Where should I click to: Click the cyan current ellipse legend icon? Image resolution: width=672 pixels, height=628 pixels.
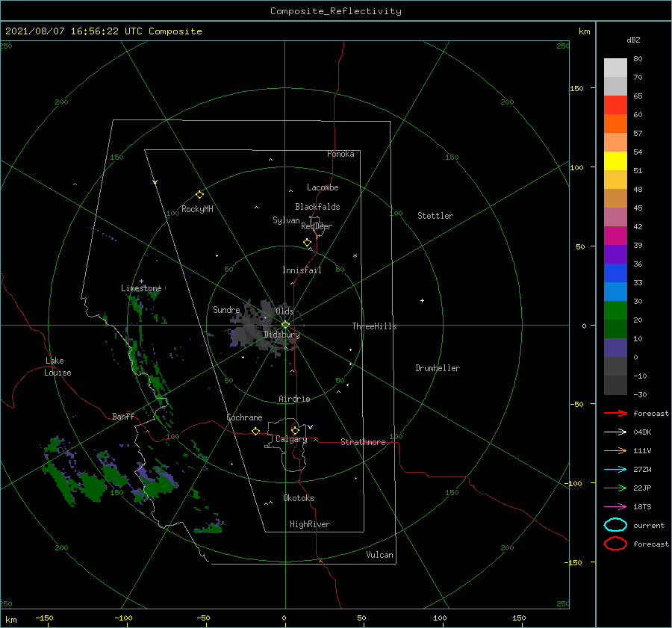615,525
